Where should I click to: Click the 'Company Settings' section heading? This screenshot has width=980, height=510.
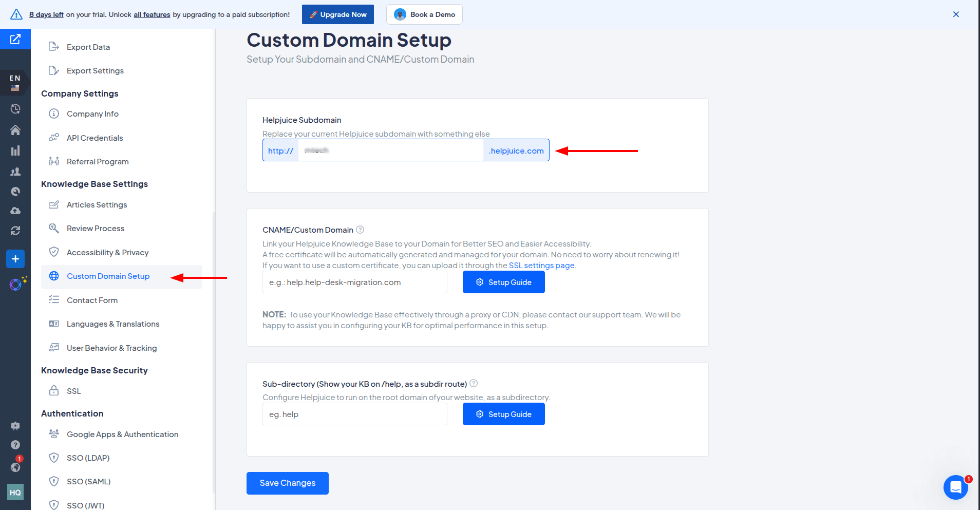click(80, 93)
